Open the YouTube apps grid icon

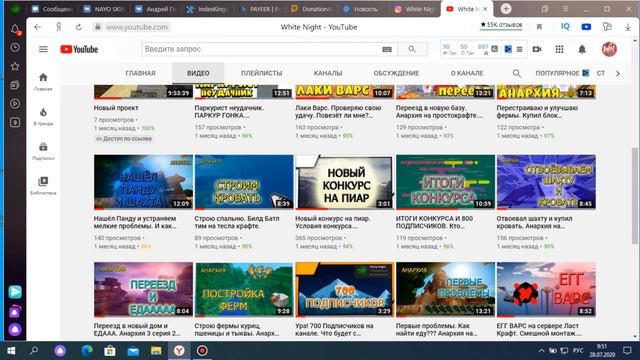click(560, 49)
